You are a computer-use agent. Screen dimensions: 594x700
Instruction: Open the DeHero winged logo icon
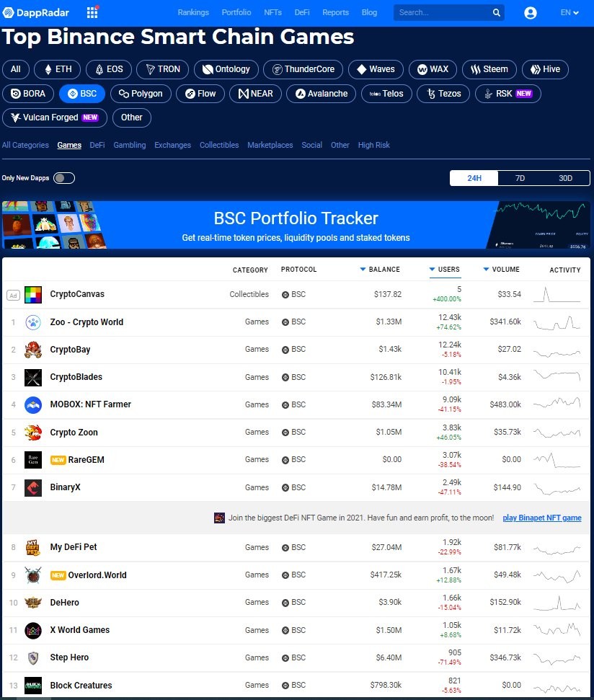tap(33, 603)
